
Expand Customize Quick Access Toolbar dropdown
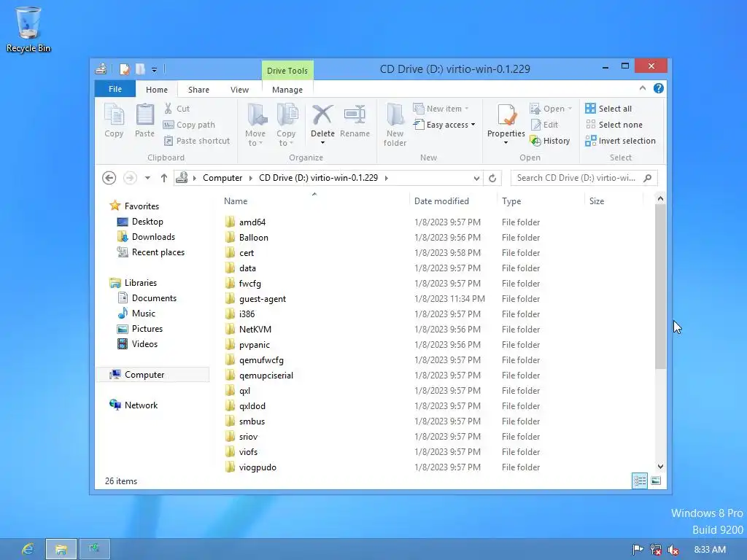pyautogui.click(x=155, y=70)
